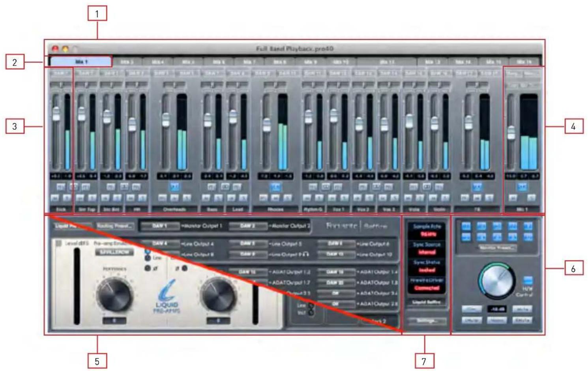Viewport: 588px width, 371px height.
Task: Toggle the monitor Mono switch
Action: pyautogui.click(x=496, y=320)
